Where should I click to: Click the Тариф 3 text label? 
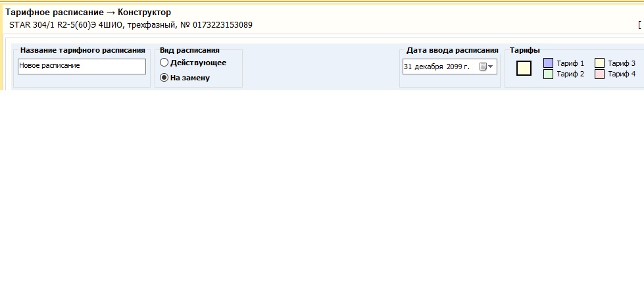pyautogui.click(x=621, y=63)
